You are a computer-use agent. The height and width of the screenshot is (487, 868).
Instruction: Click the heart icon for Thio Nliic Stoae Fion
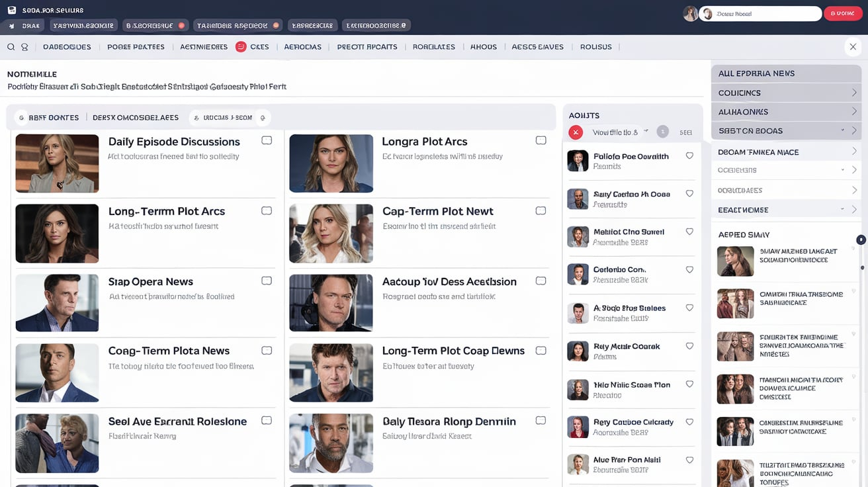(689, 384)
